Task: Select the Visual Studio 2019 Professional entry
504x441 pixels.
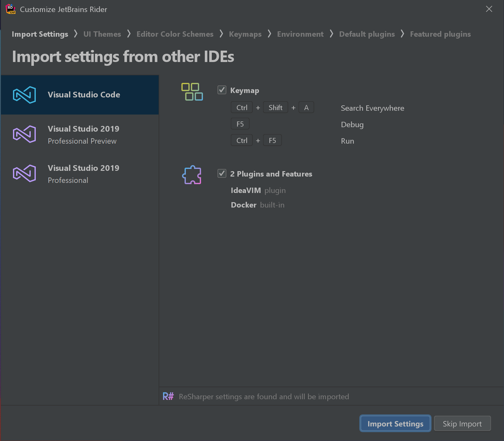Action: click(80, 173)
